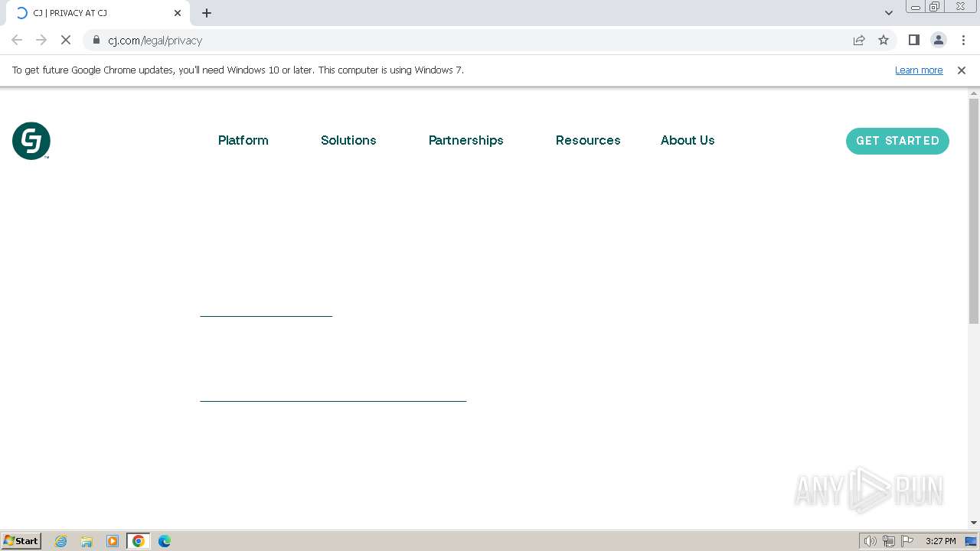Screen dimensions: 980x551
Task: Open Action Center flag tray icon
Action: coord(907,541)
